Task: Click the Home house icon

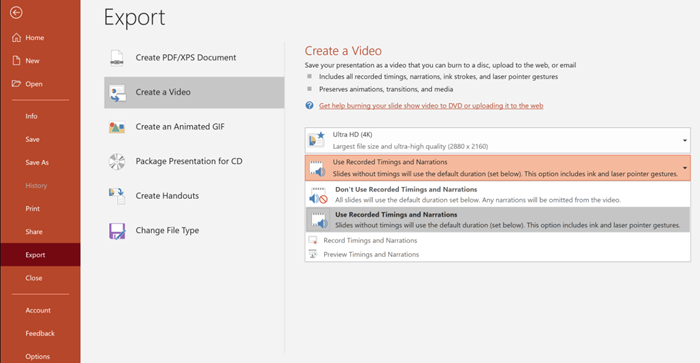Action: 17,38
